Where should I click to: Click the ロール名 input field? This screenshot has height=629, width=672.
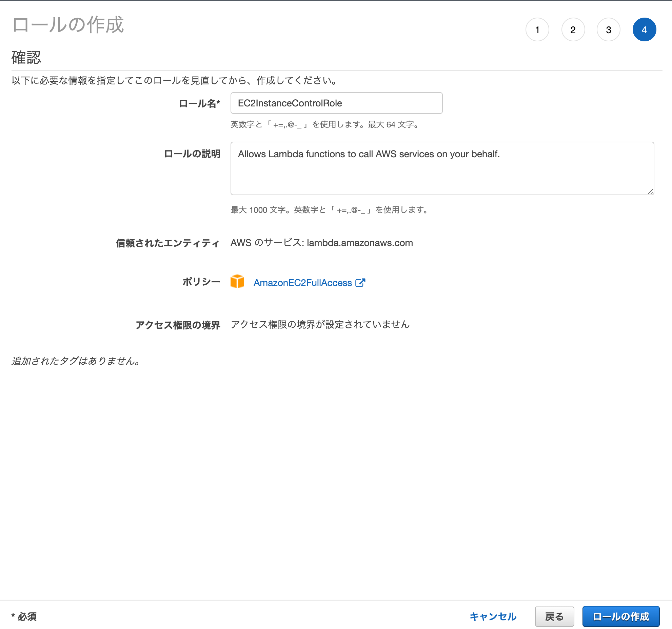pos(336,103)
